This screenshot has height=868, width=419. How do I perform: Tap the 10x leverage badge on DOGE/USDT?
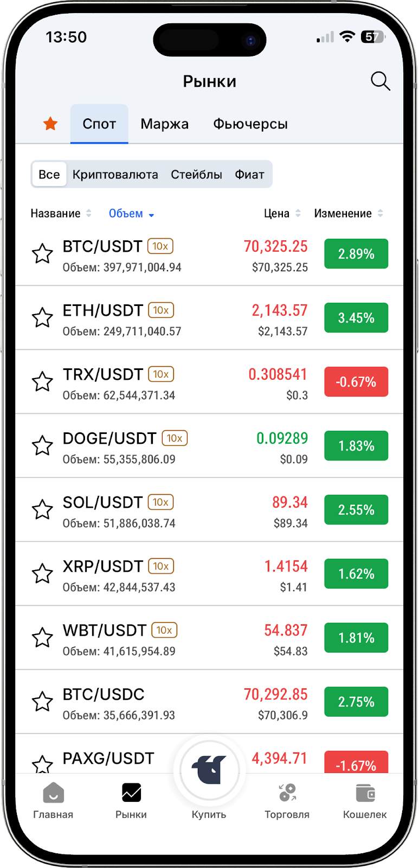tap(175, 438)
